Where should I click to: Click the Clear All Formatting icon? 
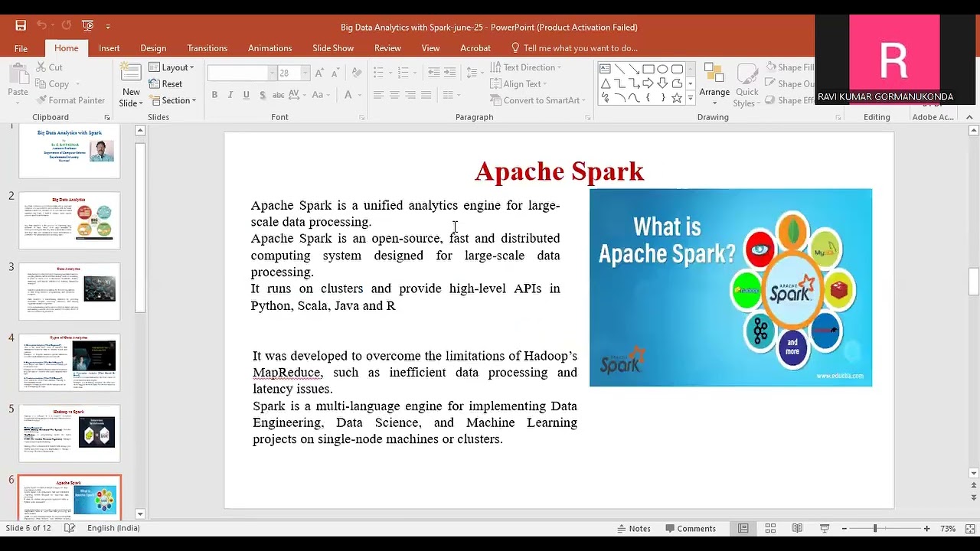pyautogui.click(x=356, y=73)
